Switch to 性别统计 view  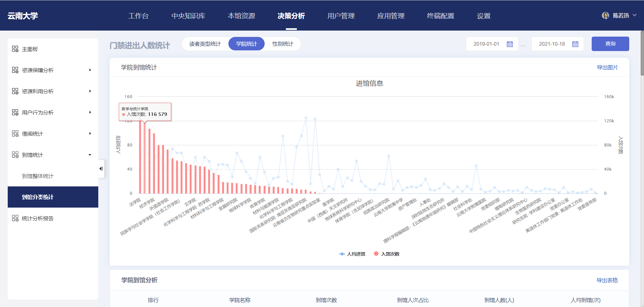[x=282, y=44]
